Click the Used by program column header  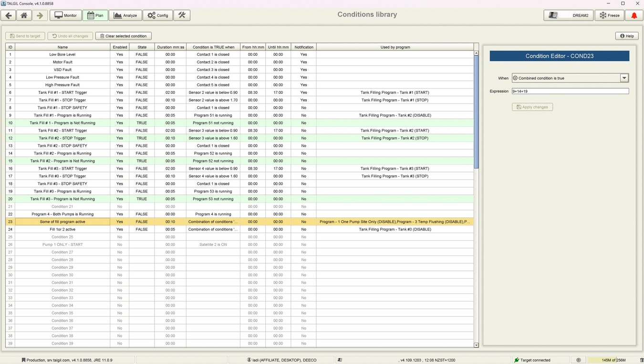(395, 47)
